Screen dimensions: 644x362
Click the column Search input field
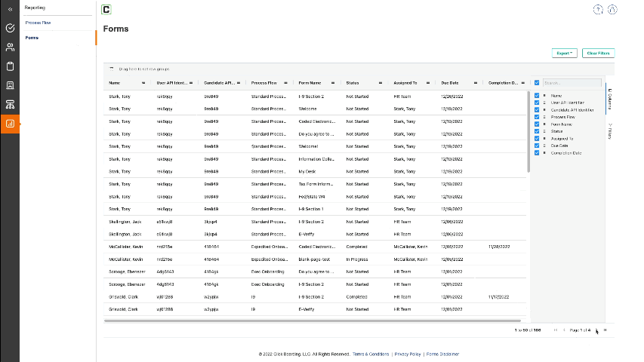pos(572,83)
